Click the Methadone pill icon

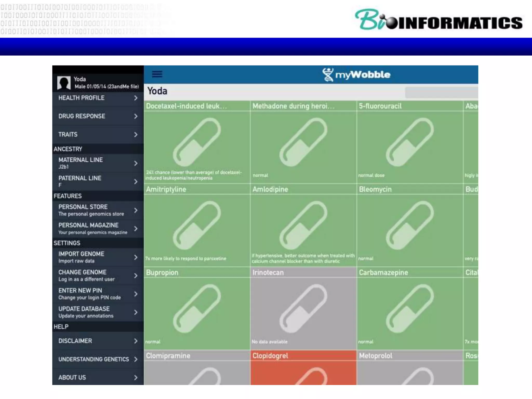pos(303,142)
